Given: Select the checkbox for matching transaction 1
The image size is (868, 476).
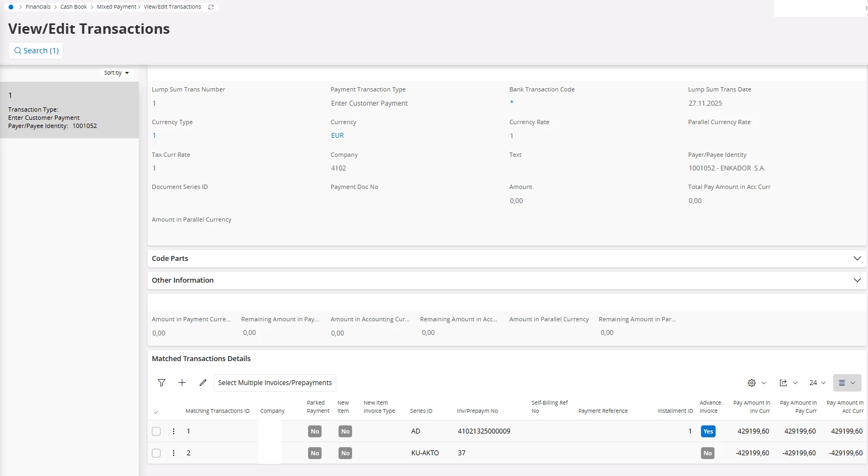Looking at the screenshot, I should point(156,431).
